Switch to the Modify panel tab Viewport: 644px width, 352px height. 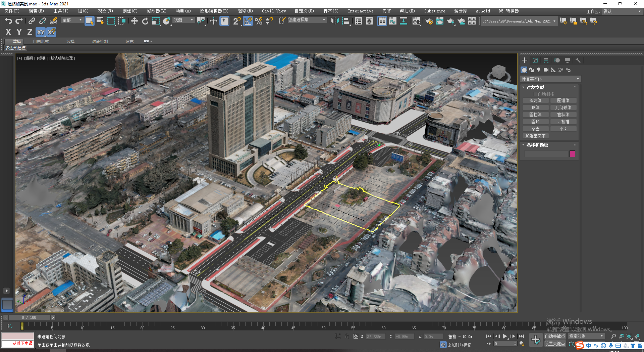(x=535, y=60)
